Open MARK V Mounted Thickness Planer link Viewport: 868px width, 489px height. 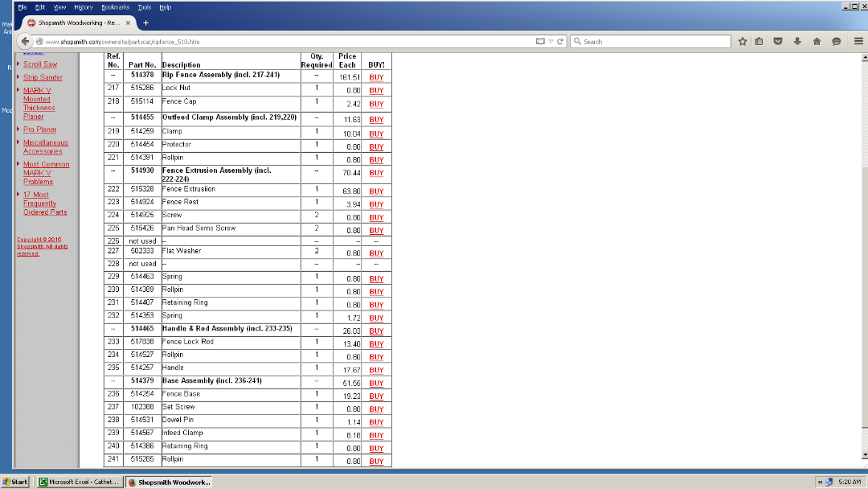coord(39,104)
